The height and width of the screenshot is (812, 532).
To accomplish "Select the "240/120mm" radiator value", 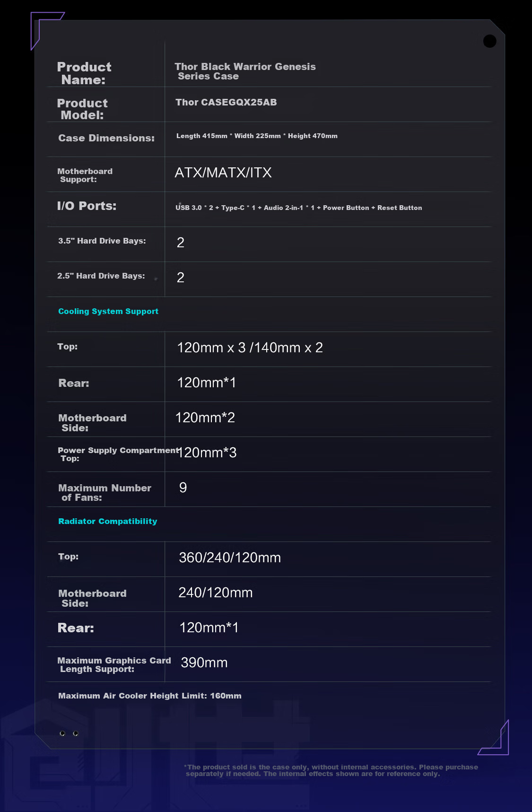I will point(215,593).
